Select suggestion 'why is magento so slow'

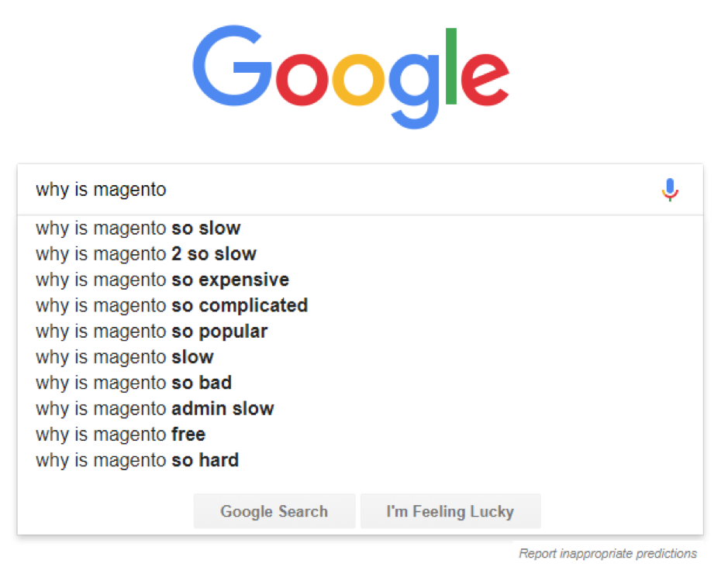[138, 229]
